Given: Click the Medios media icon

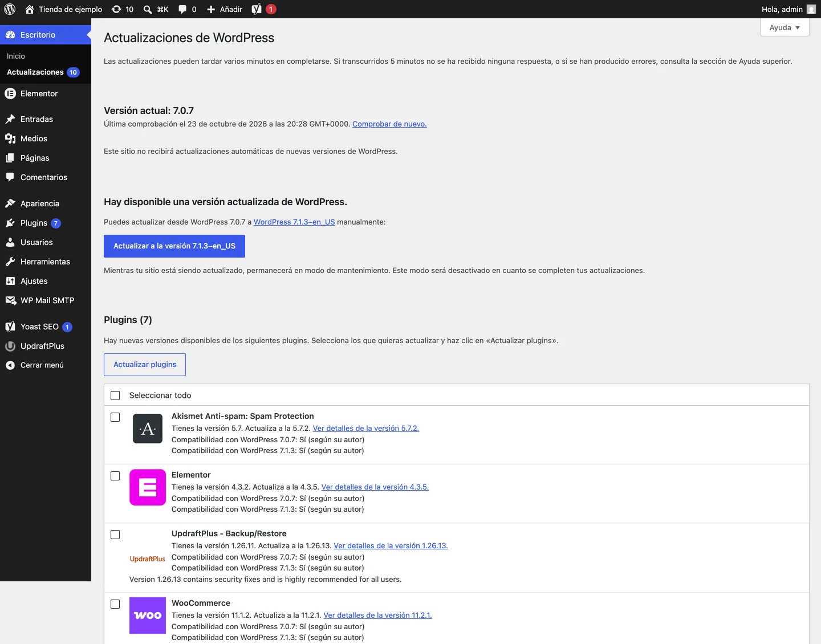Looking at the screenshot, I should (x=10, y=138).
